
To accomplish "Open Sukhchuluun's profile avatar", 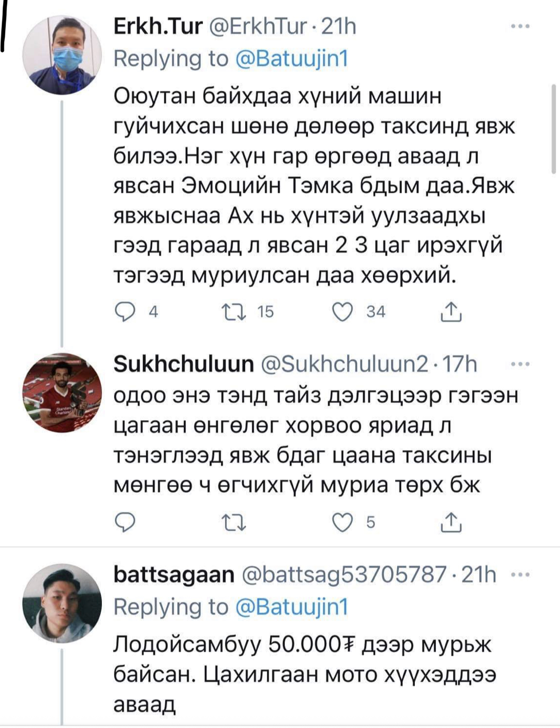I will 62,393.
